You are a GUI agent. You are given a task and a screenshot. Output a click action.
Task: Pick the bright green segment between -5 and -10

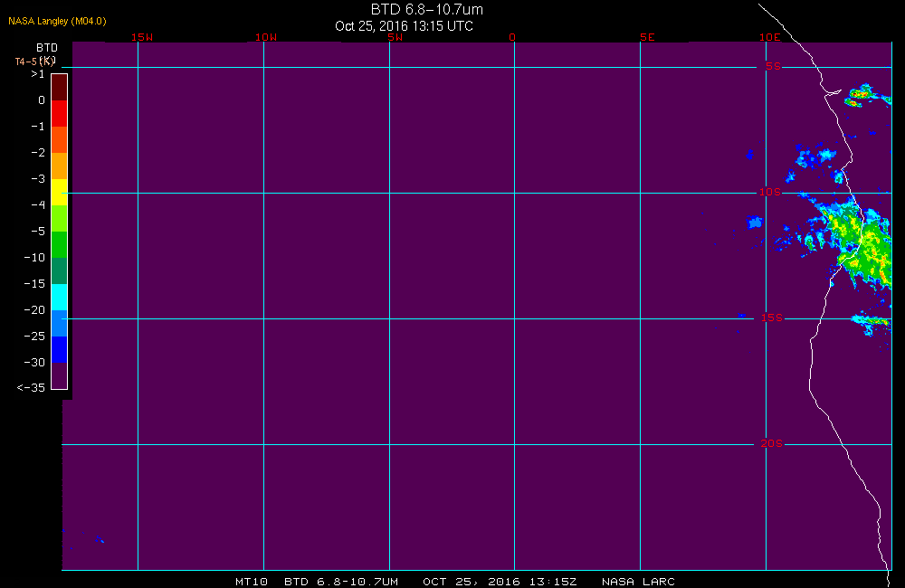click(60, 244)
